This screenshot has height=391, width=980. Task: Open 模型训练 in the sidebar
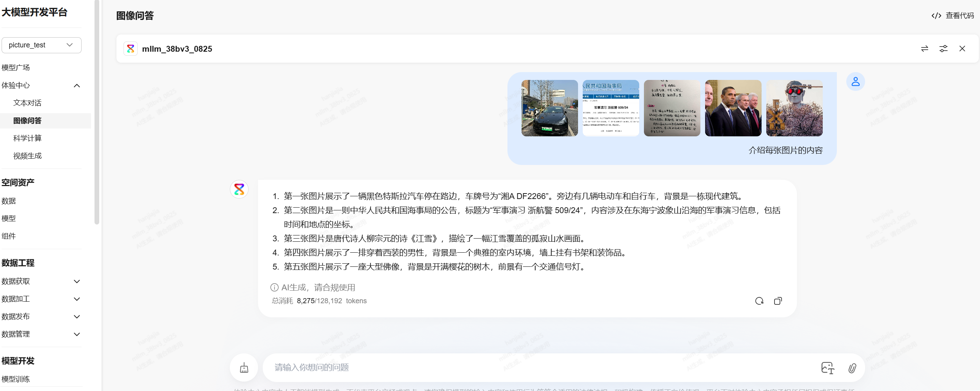tap(16, 379)
